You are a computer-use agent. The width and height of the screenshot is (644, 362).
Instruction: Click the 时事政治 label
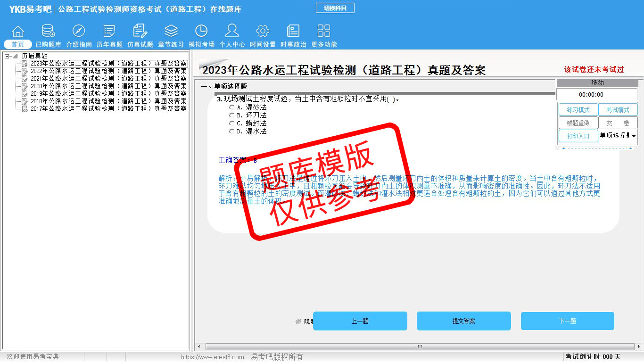(293, 44)
